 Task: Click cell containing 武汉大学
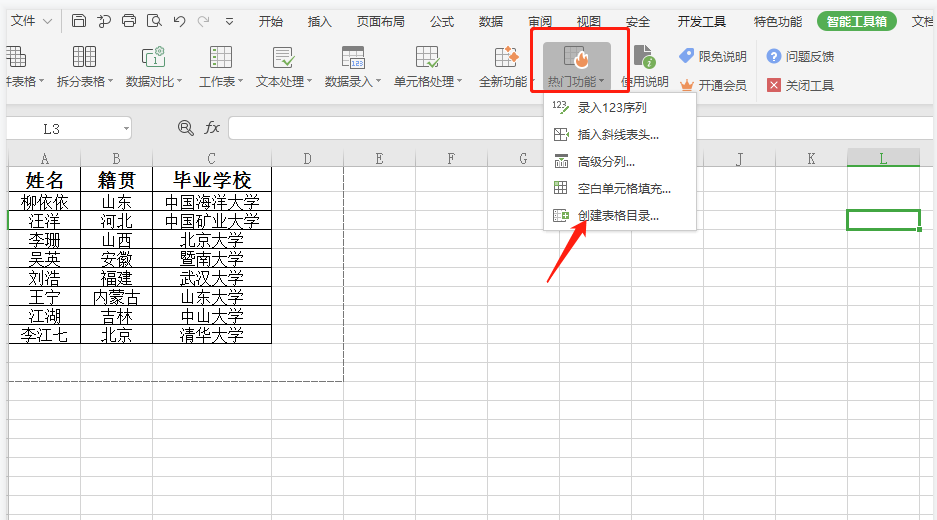212,277
